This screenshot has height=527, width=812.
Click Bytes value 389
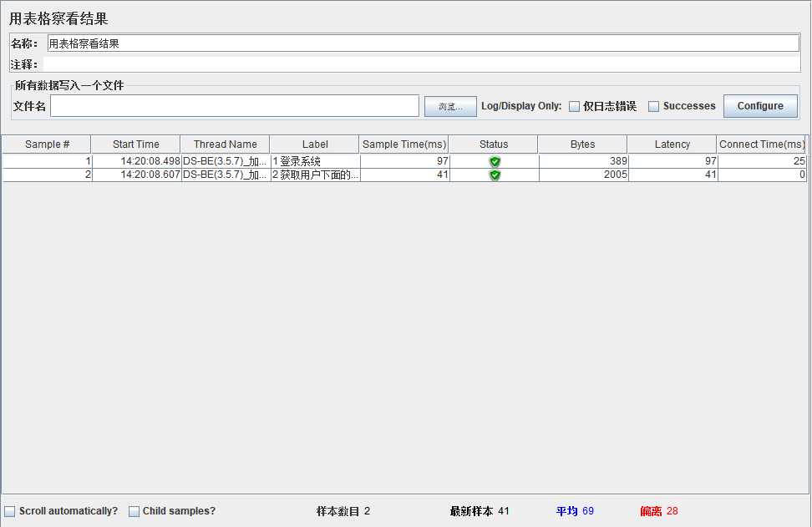click(x=584, y=161)
